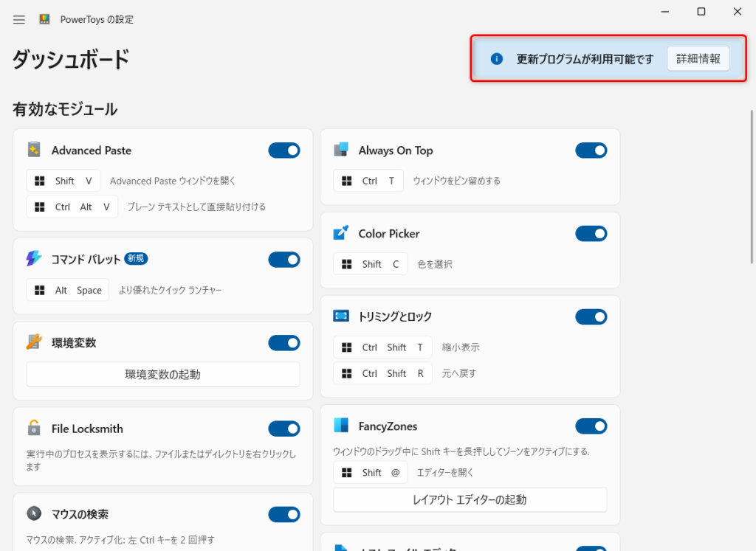
Task: Click the Color Picker module icon
Action: [341, 233]
